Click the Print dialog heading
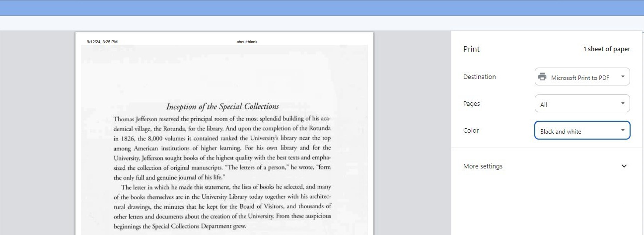Image resolution: width=644 pixels, height=235 pixels. coord(471,49)
